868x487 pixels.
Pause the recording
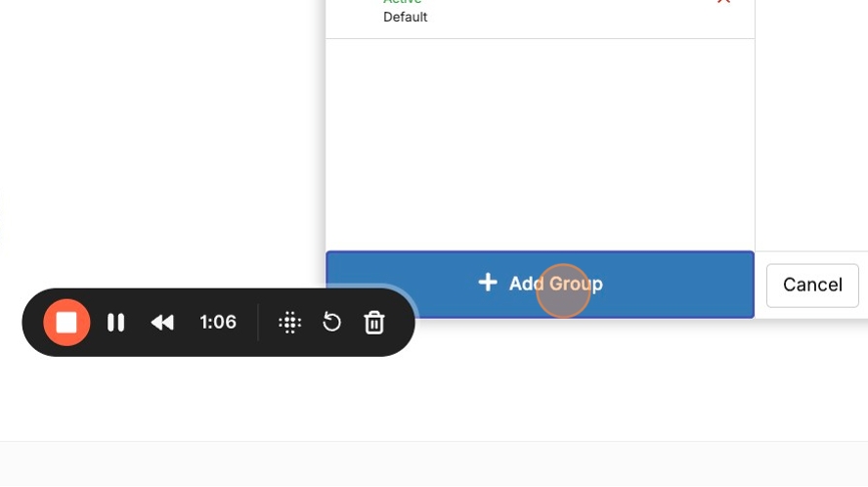click(x=115, y=323)
